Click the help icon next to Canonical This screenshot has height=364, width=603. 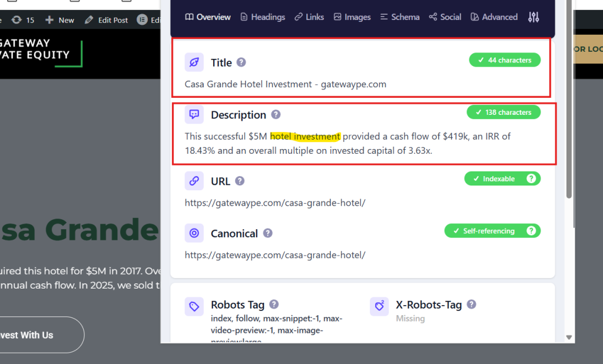click(268, 233)
